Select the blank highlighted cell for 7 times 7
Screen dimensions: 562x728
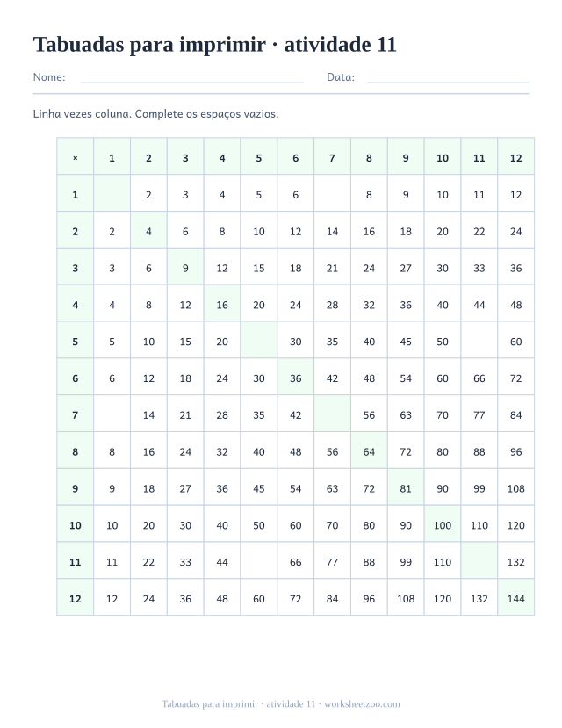[x=332, y=414]
